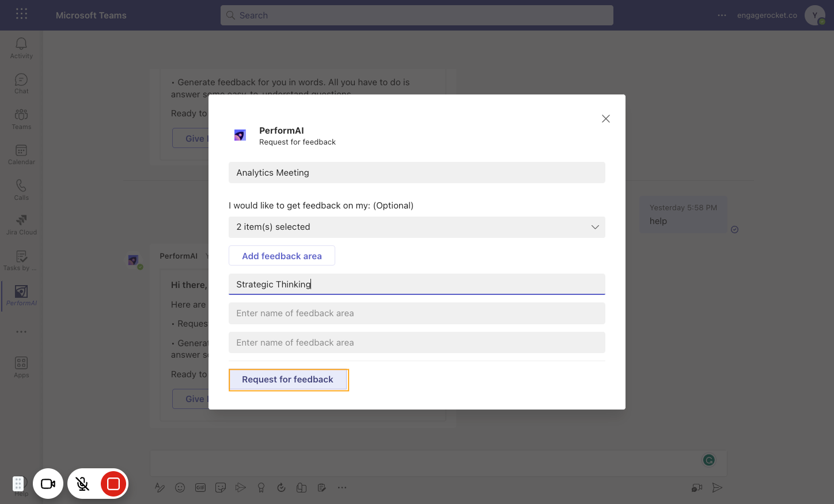The image size is (834, 504).
Task: Select the PerformAI app in sidebar
Action: [x=21, y=296]
